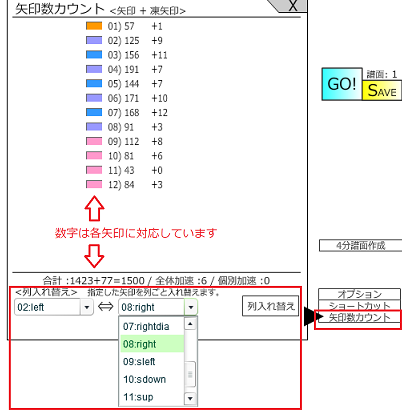Click the dropdown list scroll-down arrow
402x410 pixels.
(x=190, y=398)
